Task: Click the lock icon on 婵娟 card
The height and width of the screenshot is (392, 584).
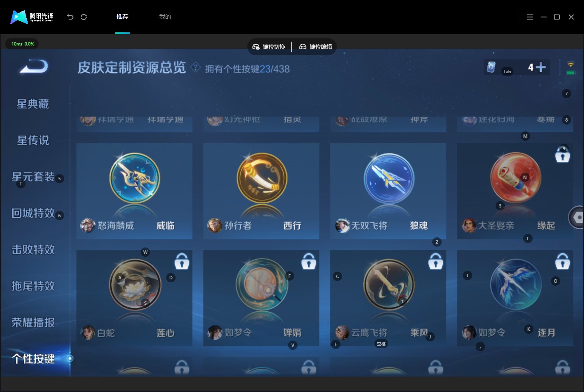Action: point(309,261)
